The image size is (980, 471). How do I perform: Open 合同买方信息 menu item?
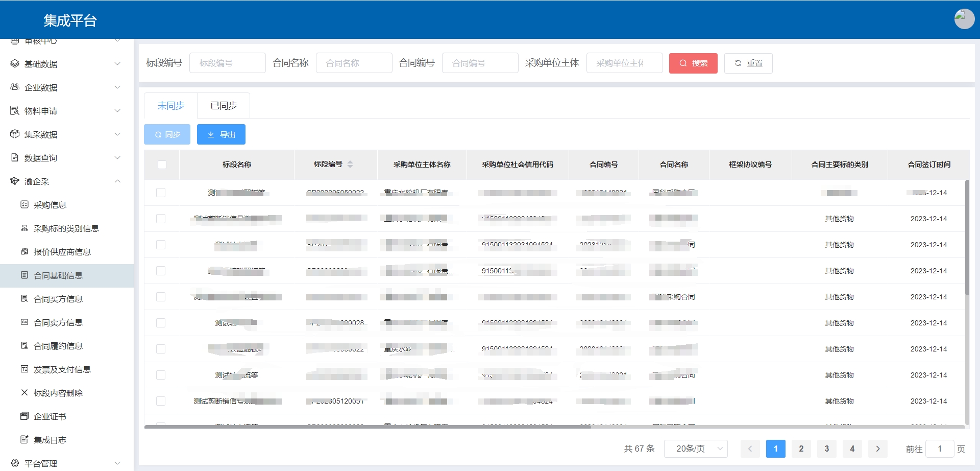(x=58, y=299)
